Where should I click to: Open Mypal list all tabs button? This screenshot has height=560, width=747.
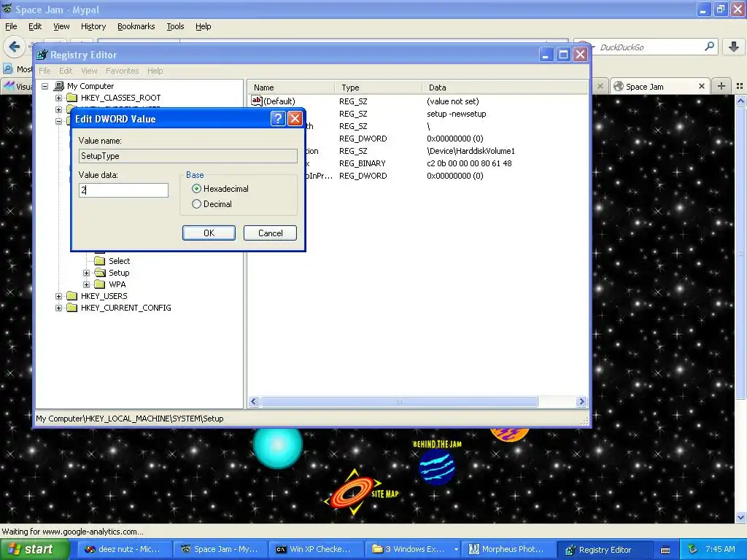click(740, 86)
